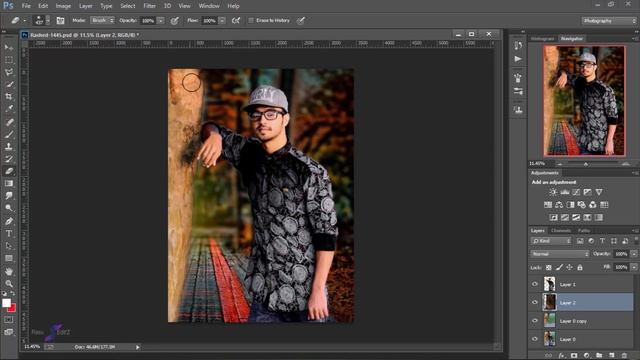Viewport: 640px width, 360px height.
Task: Select the Pen tool
Action: click(x=9, y=221)
